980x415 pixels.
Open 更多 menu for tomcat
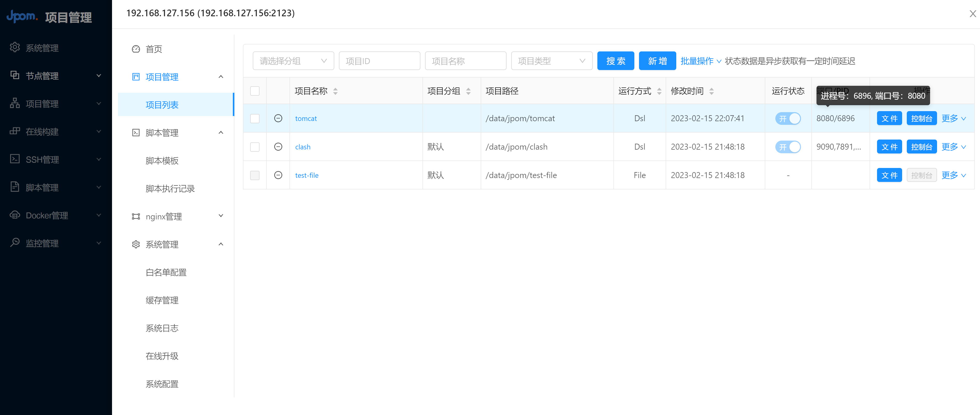(x=954, y=118)
